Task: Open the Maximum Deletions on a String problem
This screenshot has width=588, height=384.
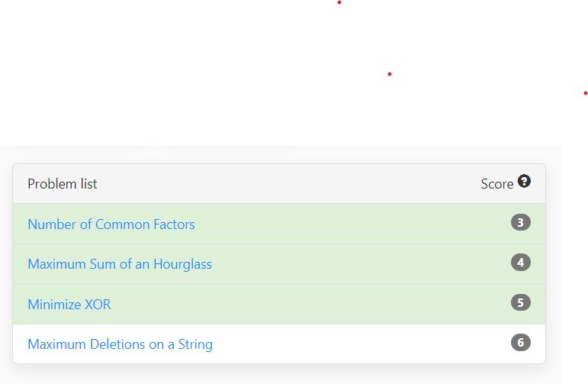Action: tap(120, 344)
